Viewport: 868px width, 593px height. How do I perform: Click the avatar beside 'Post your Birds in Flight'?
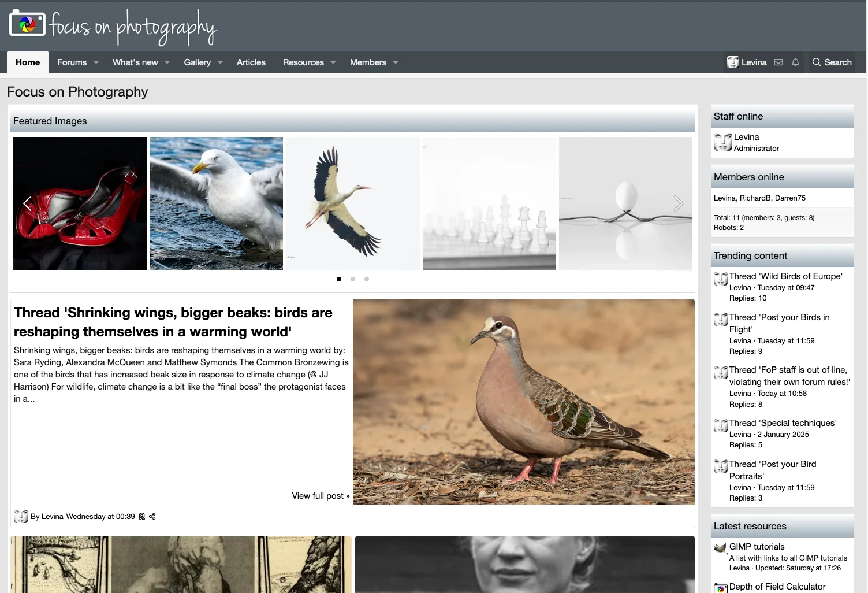click(721, 320)
